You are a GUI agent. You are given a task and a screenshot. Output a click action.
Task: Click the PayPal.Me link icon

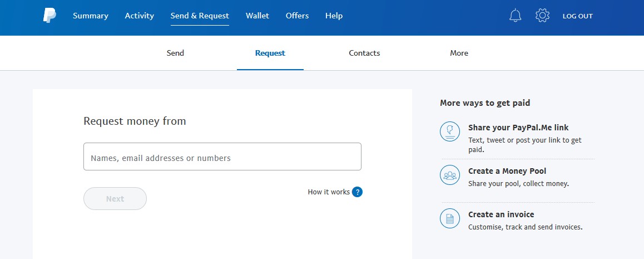coord(450,131)
